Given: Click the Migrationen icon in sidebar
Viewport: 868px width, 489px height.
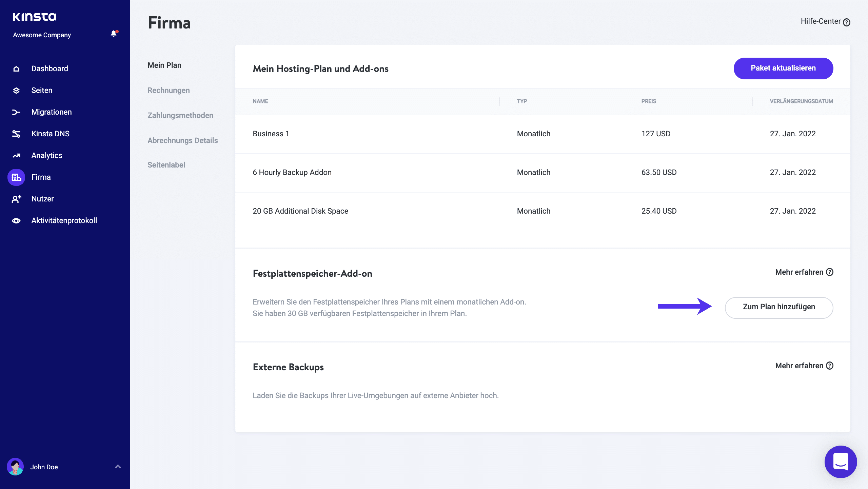Looking at the screenshot, I should pyautogui.click(x=16, y=112).
